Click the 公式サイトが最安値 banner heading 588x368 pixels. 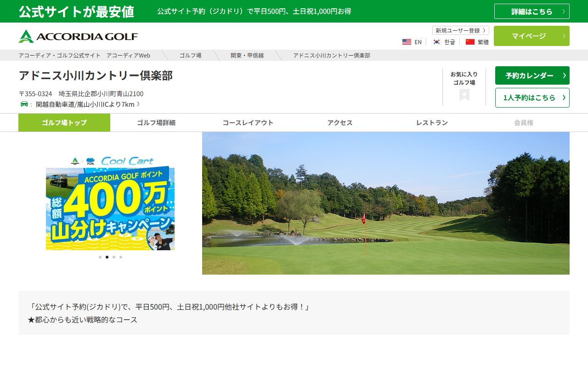point(76,11)
